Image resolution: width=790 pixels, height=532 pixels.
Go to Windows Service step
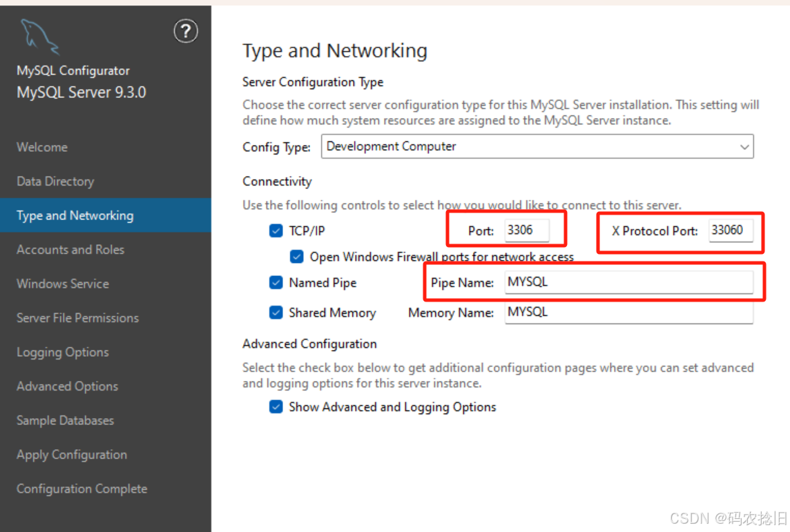tap(63, 284)
